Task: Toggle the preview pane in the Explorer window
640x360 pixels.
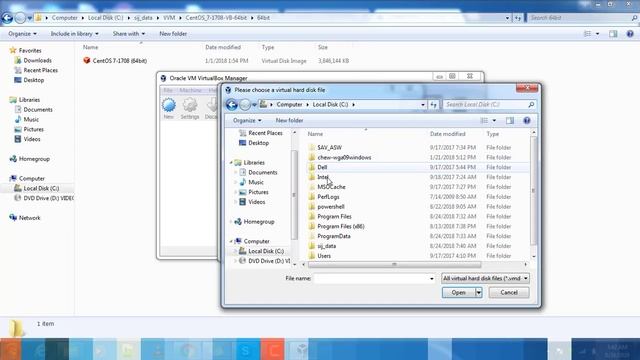Action: click(613, 34)
